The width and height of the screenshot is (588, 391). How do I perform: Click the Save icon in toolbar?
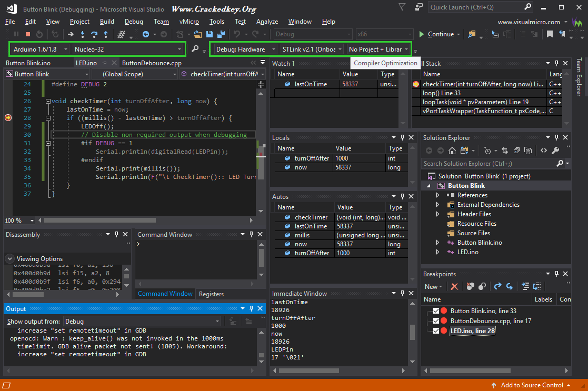[x=210, y=34]
